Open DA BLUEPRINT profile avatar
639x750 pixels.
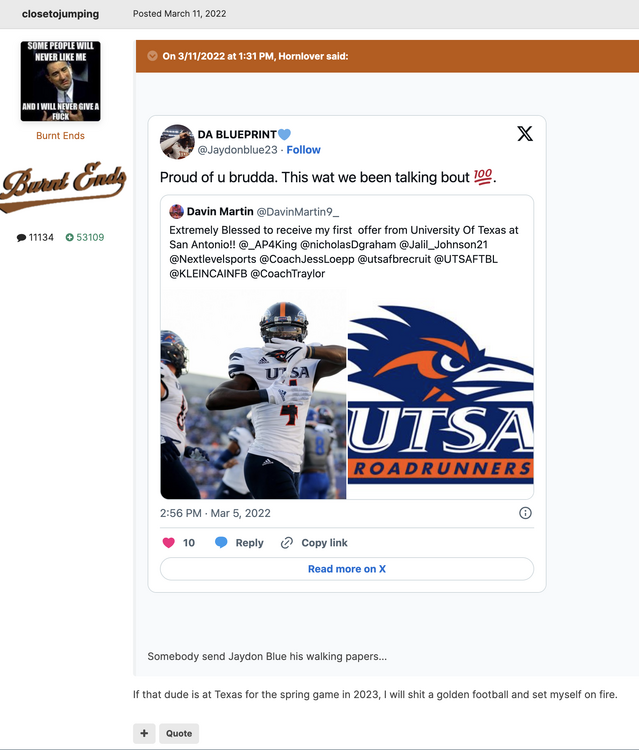(176, 142)
